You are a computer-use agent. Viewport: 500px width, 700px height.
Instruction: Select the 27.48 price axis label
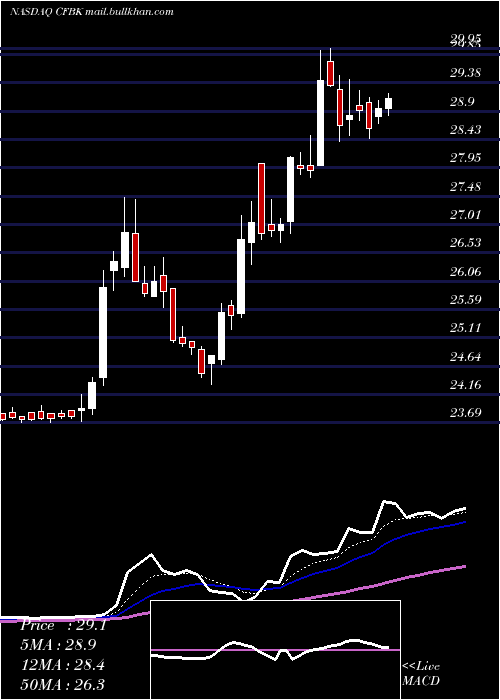coord(465,186)
